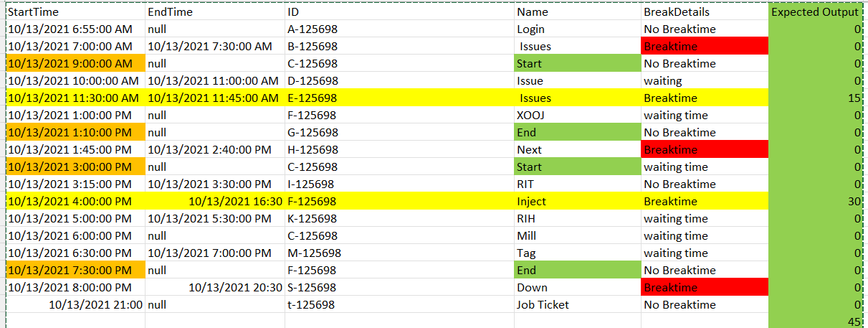The width and height of the screenshot is (868, 328).
Task: Click EndTime cell 10/13/2021 3:30:00 PM
Action: tap(215, 184)
